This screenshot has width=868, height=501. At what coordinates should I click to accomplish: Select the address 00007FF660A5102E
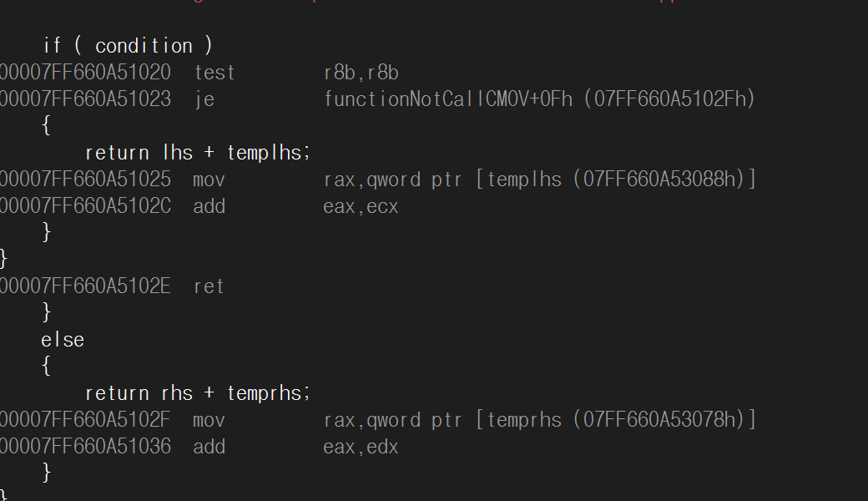point(85,286)
